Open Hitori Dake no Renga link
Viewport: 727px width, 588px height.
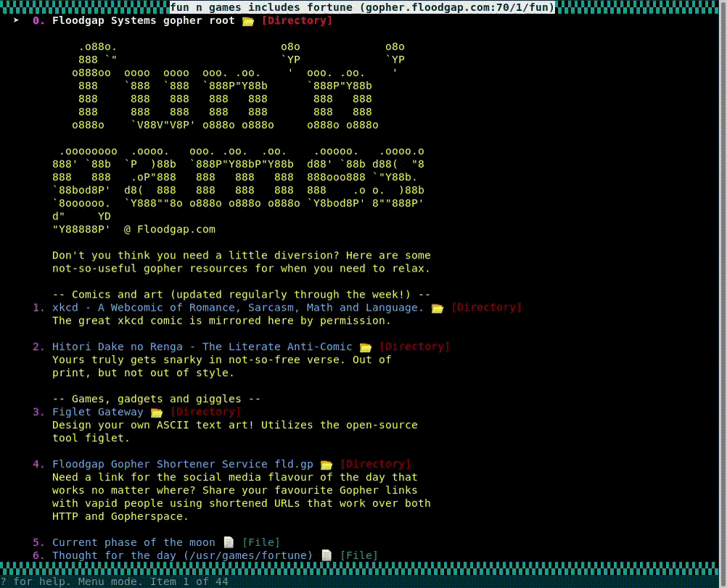click(x=202, y=347)
